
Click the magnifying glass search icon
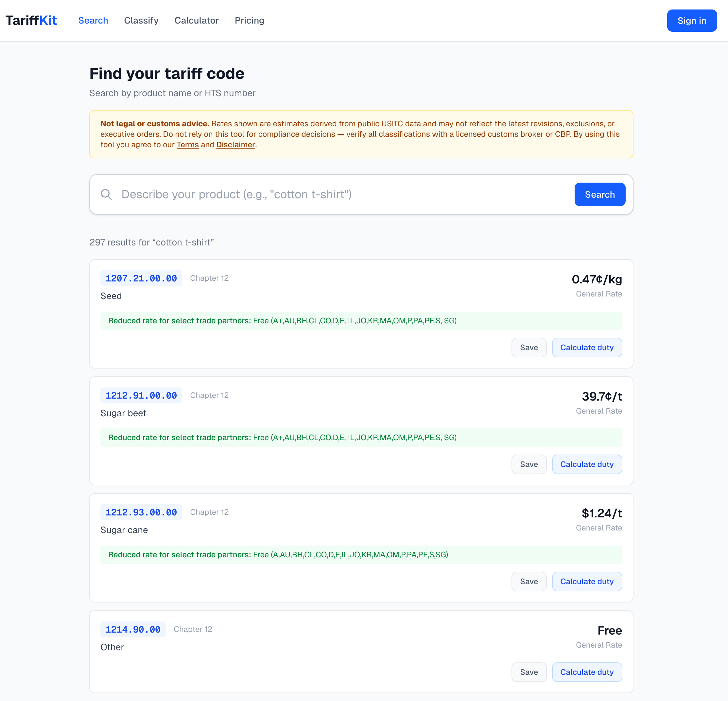pyautogui.click(x=106, y=194)
